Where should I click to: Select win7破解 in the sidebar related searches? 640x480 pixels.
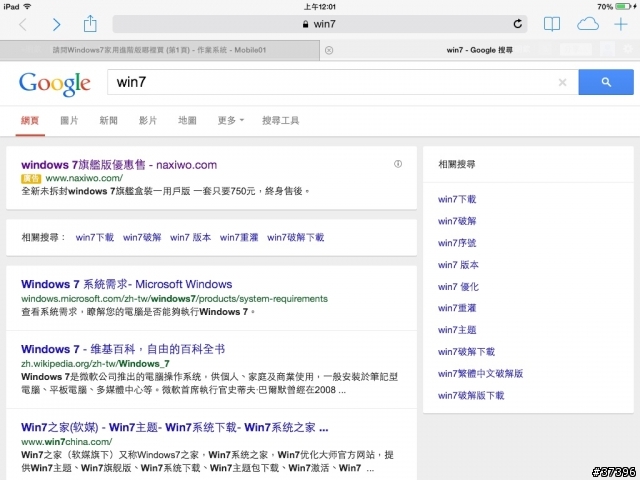coord(457,221)
